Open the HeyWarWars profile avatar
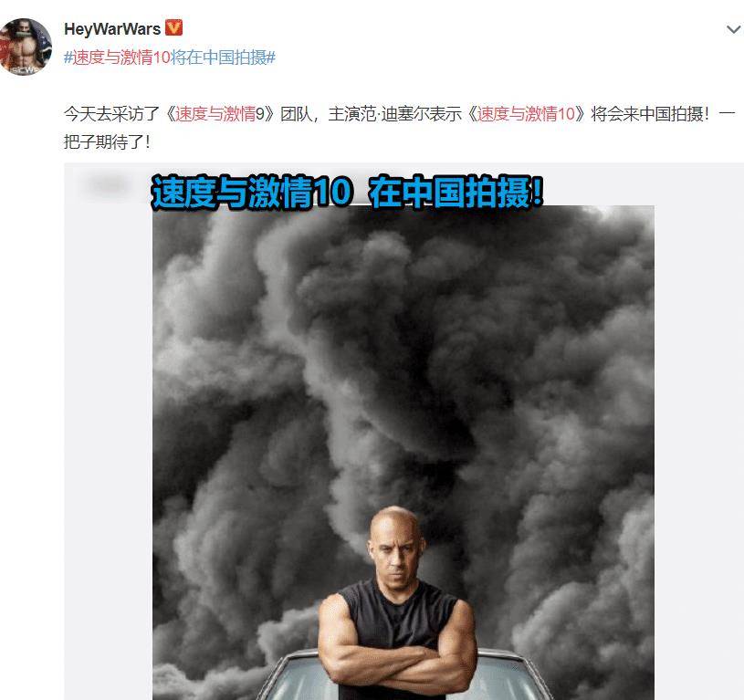744x700 pixels. click(26, 47)
